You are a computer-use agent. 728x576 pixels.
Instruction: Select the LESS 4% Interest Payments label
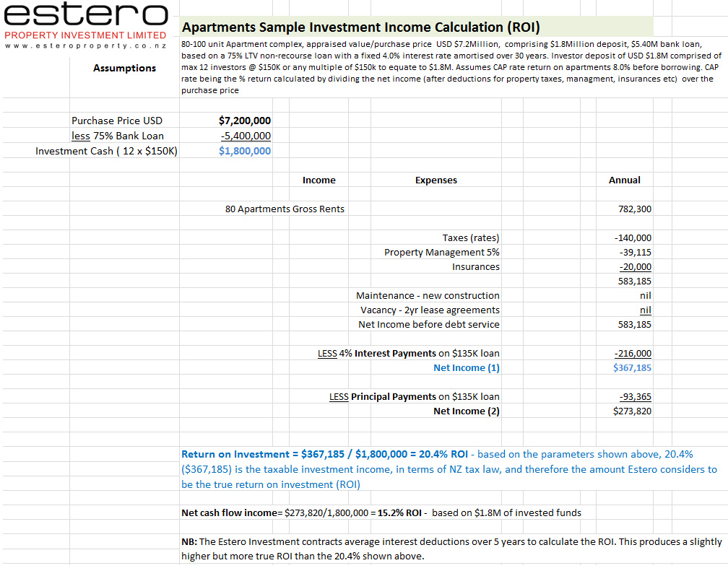[409, 353]
